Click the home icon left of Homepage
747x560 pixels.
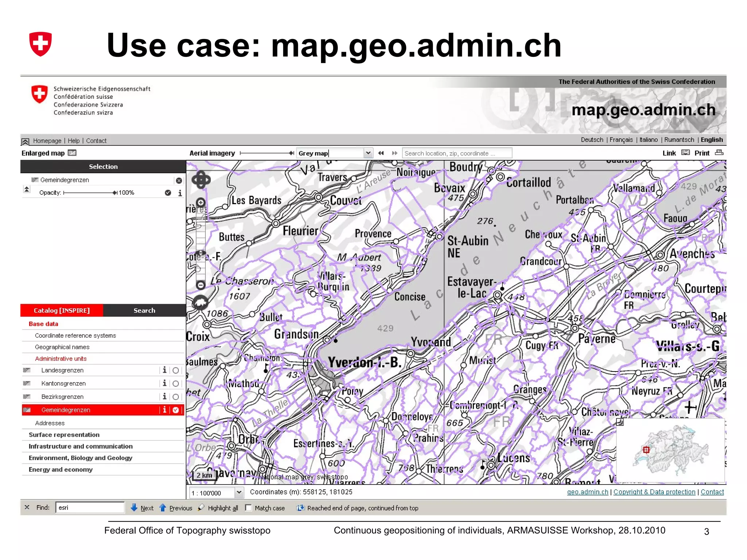click(25, 141)
